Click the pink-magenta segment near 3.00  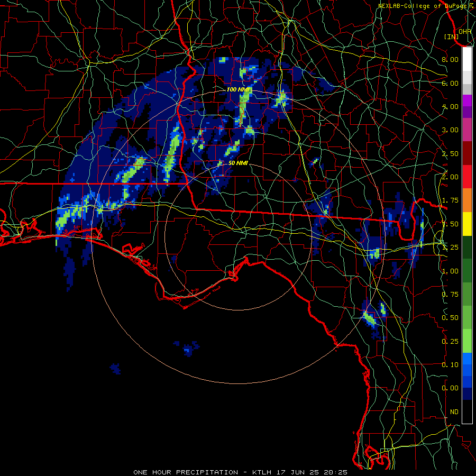click(467, 130)
